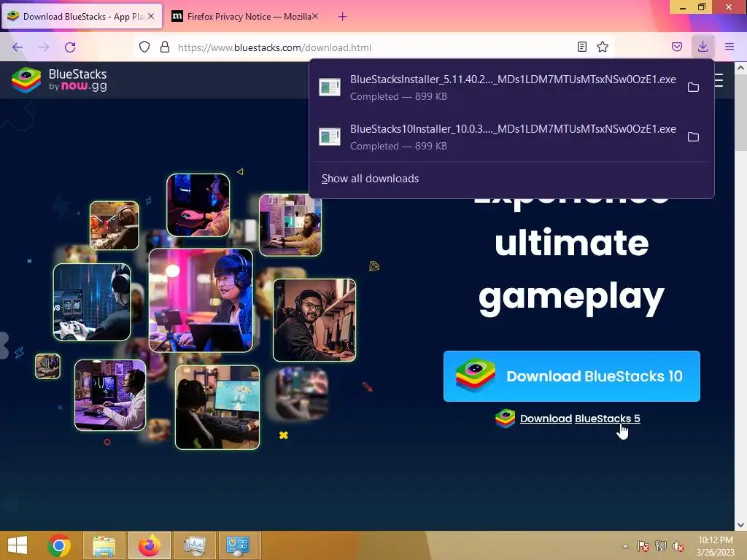Save page to Pocket

click(x=676, y=47)
